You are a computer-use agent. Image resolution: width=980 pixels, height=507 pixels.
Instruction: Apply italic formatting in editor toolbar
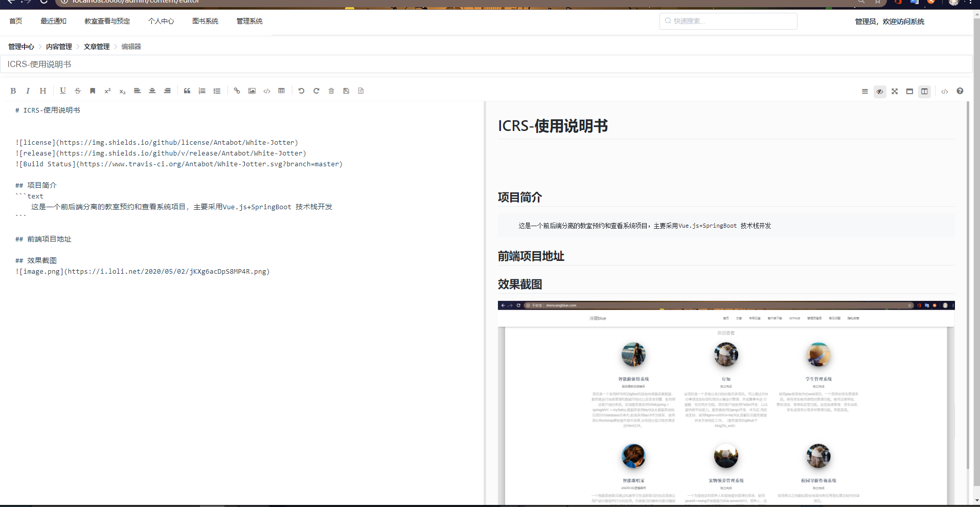(28, 91)
